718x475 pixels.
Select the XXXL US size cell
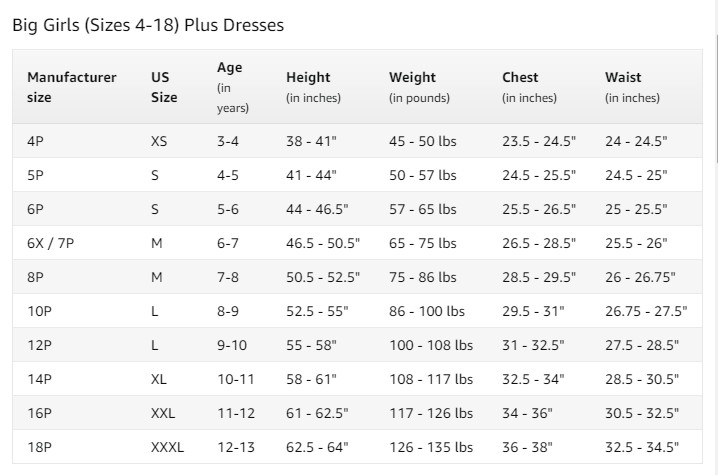[x=167, y=447]
